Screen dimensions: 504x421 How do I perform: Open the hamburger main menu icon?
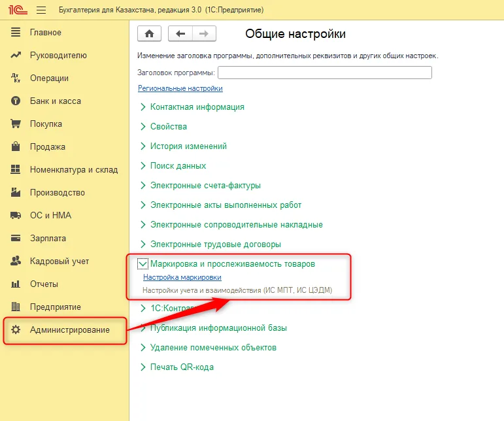pyautogui.click(x=41, y=10)
